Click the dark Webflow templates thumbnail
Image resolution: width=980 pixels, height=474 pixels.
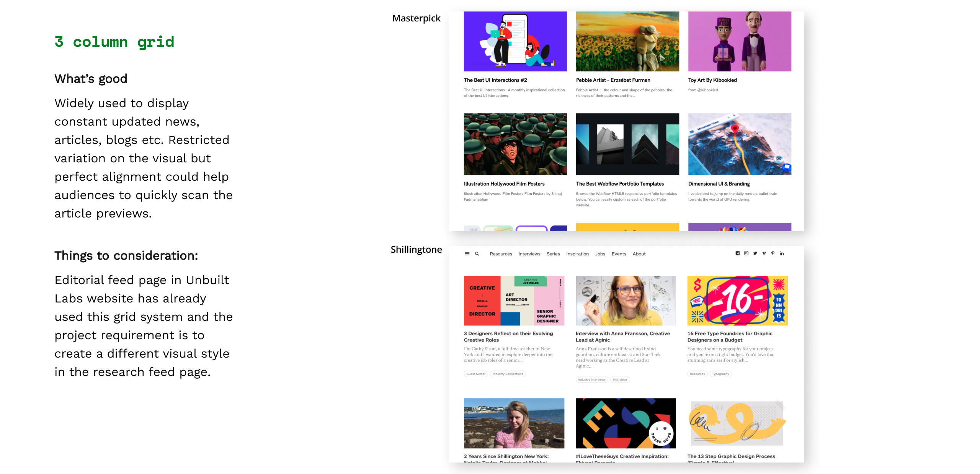[x=627, y=144]
